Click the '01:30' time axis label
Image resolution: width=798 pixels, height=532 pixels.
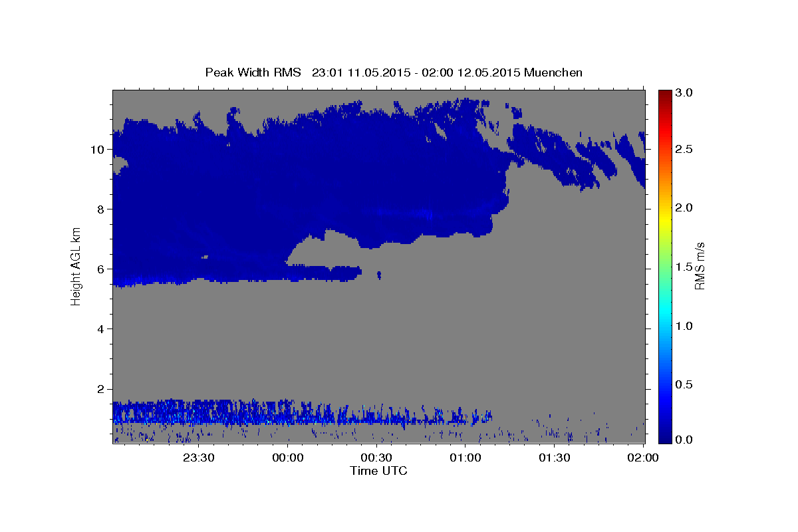555,458
